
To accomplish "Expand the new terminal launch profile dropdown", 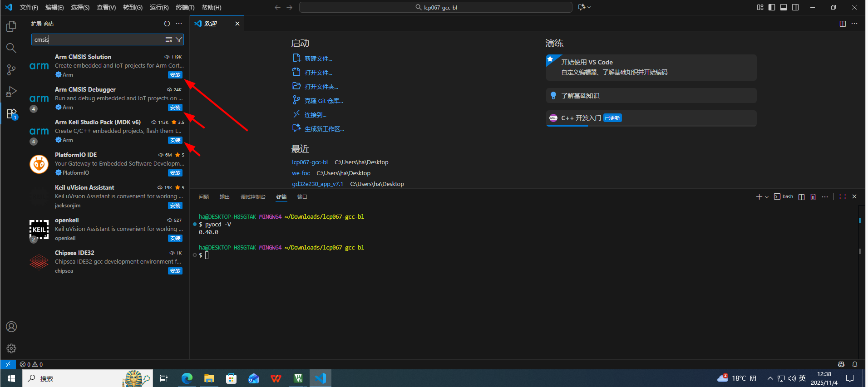I will point(767,196).
